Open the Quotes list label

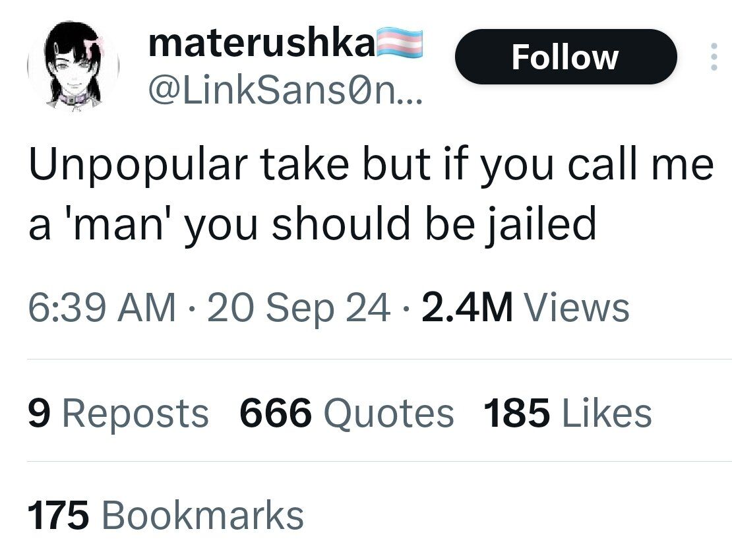(388, 414)
